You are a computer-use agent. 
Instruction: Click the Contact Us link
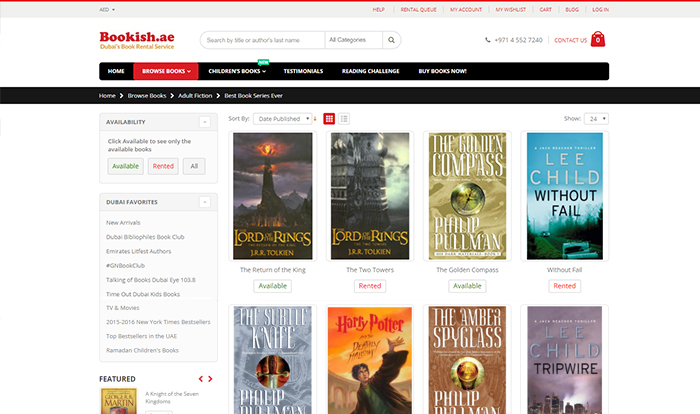pyautogui.click(x=571, y=40)
